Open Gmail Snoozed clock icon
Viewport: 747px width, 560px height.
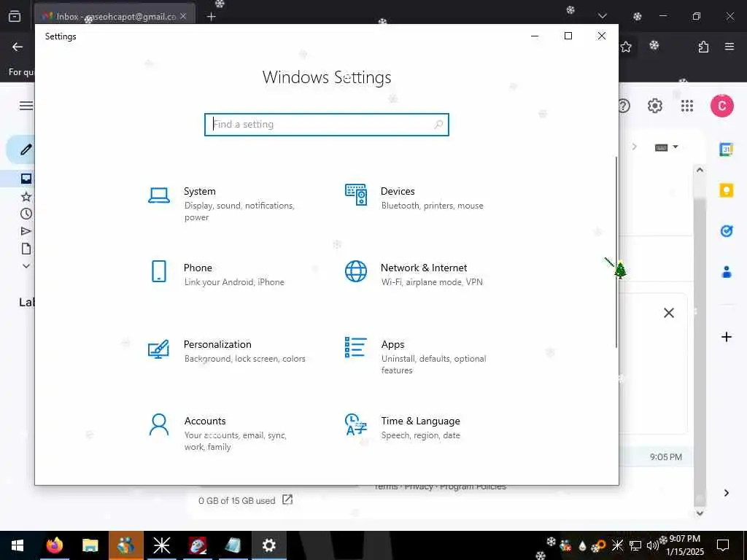click(x=26, y=214)
